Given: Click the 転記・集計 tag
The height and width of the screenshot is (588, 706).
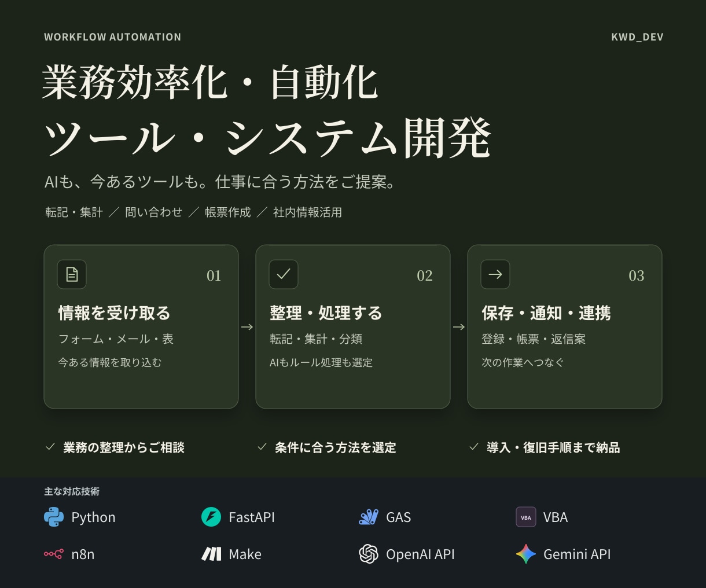Looking at the screenshot, I should 74,212.
